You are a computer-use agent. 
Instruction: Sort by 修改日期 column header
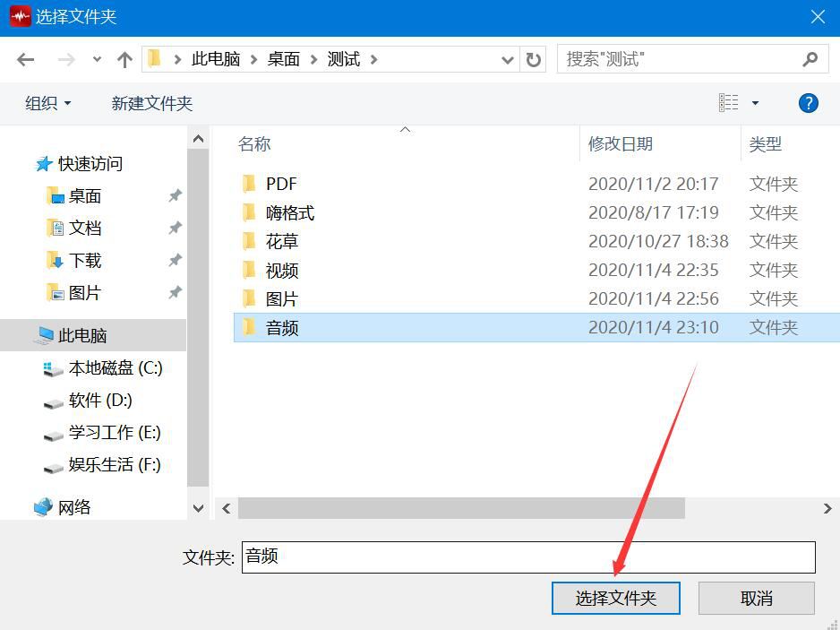click(x=621, y=143)
